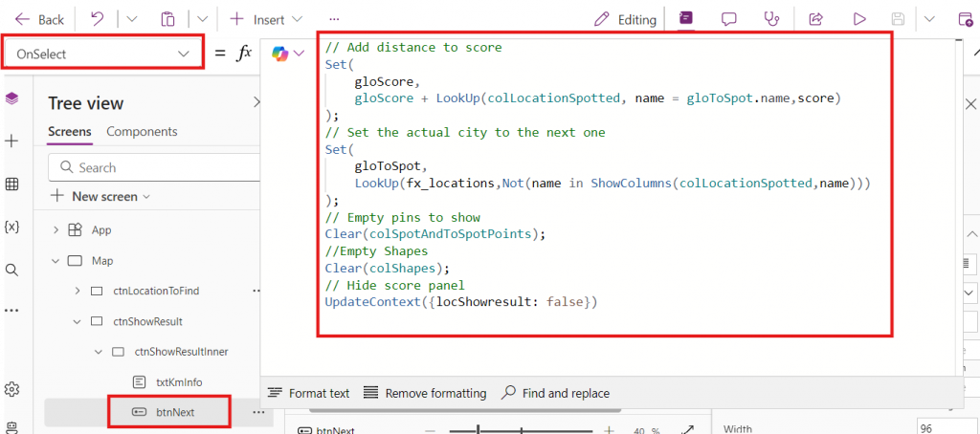Click inside the formula code editor

(x=605, y=184)
